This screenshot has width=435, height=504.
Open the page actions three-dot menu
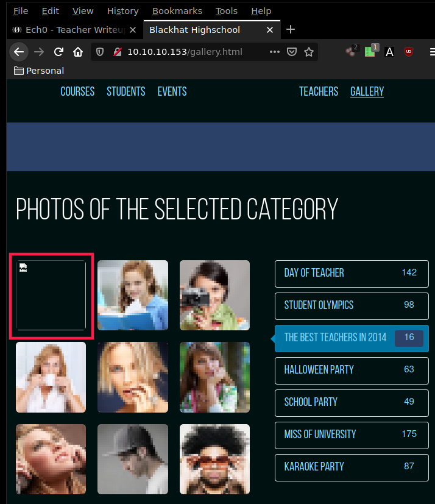274,52
